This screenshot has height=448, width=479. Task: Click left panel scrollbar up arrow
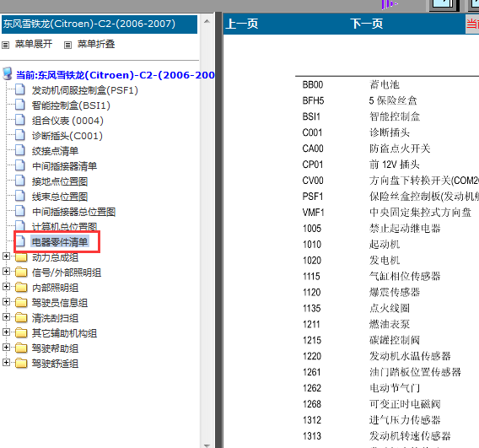coord(207,21)
